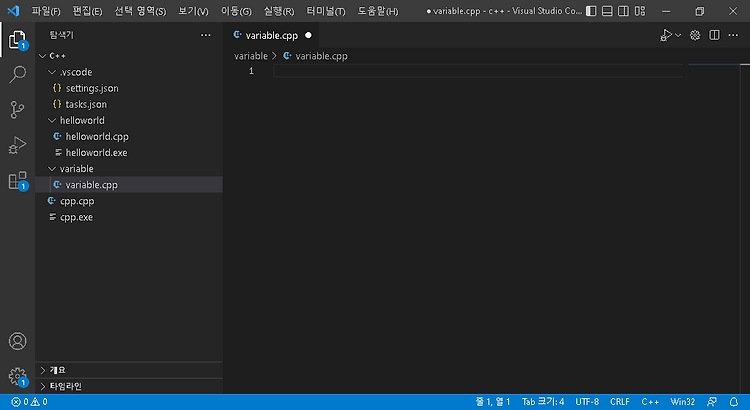Select the variable.cpp editor tab
Screen dimensions: 750x410
(x=272, y=35)
